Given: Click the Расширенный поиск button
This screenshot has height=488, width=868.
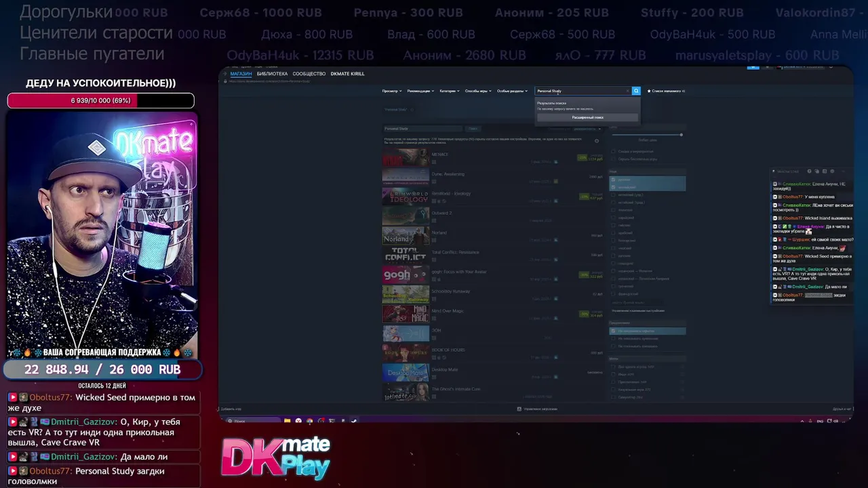Looking at the screenshot, I should (587, 117).
